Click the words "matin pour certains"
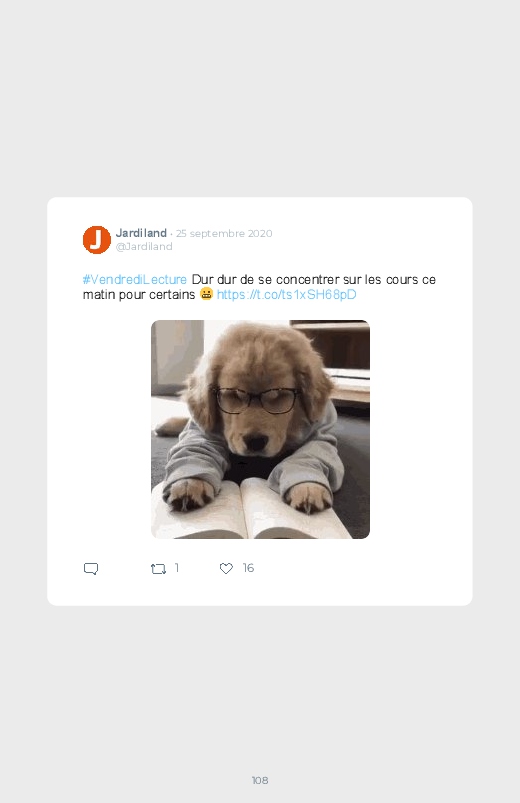 click(139, 294)
